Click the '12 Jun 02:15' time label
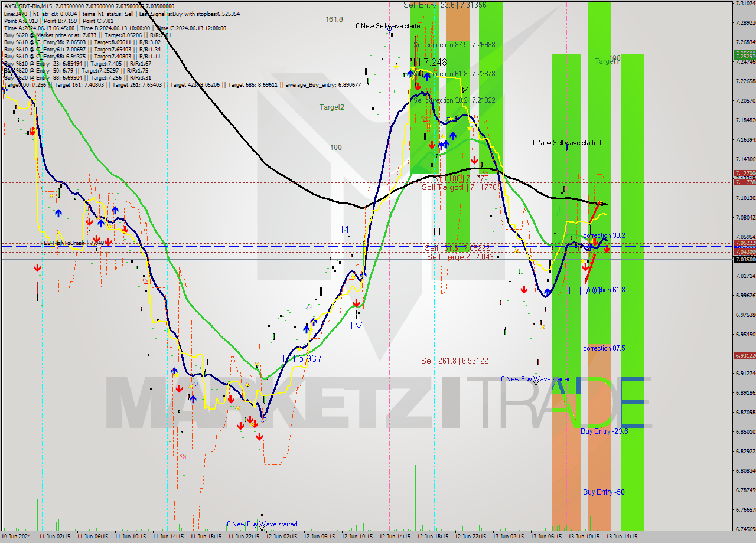This screenshot has width=756, height=543. [282, 537]
